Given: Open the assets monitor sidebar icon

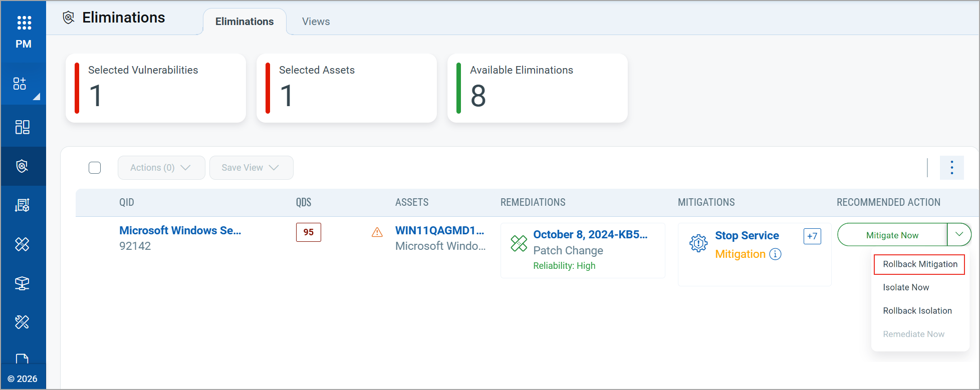Looking at the screenshot, I should coord(23,283).
